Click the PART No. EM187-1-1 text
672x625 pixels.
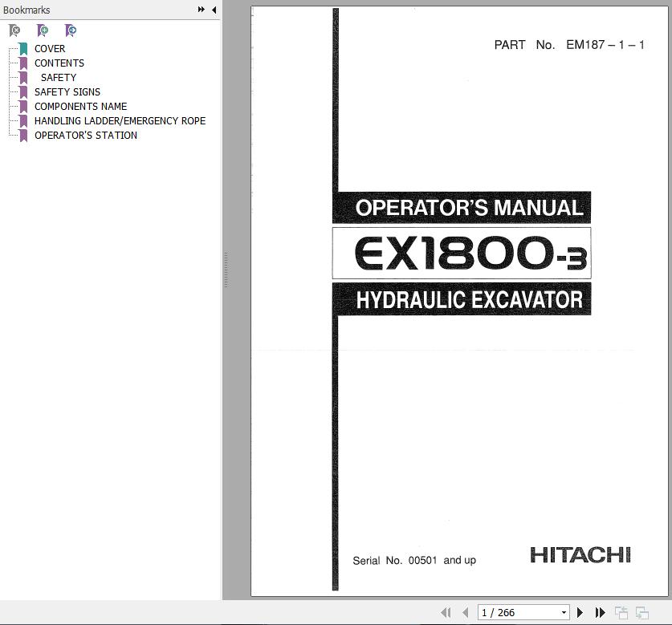569,45
